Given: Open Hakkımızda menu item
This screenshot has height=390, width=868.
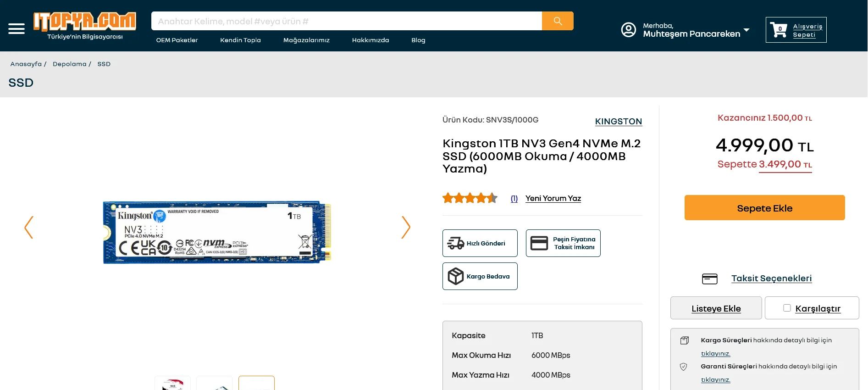Looking at the screenshot, I should pos(370,40).
